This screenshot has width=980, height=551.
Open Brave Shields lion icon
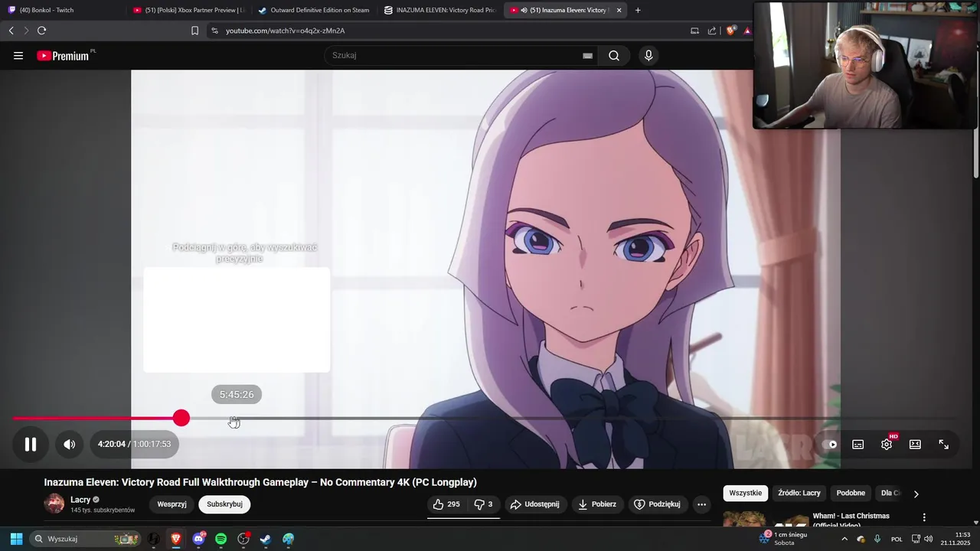point(731,31)
